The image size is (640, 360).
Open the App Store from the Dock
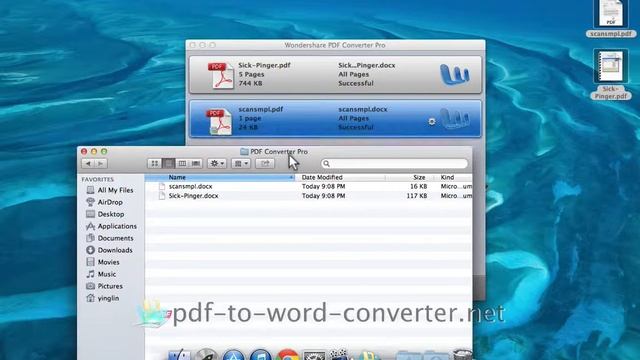point(233,356)
